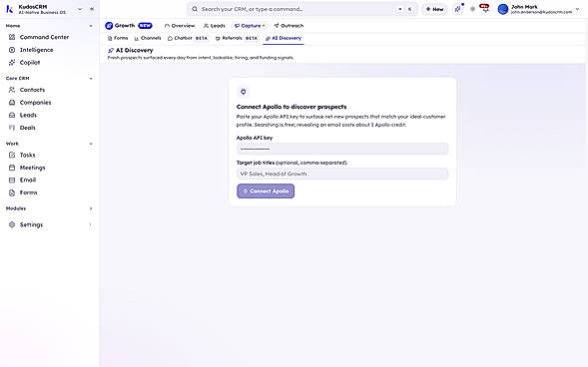Open the John Mark account dropdown chevron
Image resolution: width=588 pixels, height=367 pixels.
pos(577,9)
